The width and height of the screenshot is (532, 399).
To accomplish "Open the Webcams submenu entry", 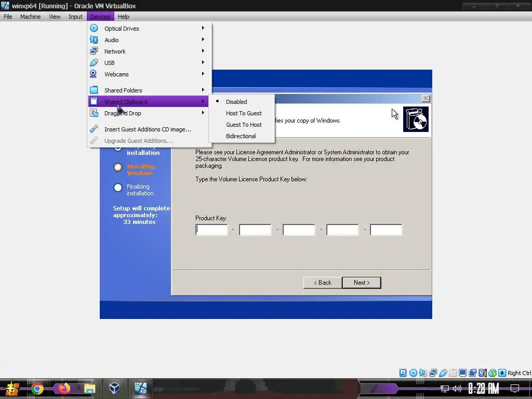I will [x=149, y=74].
